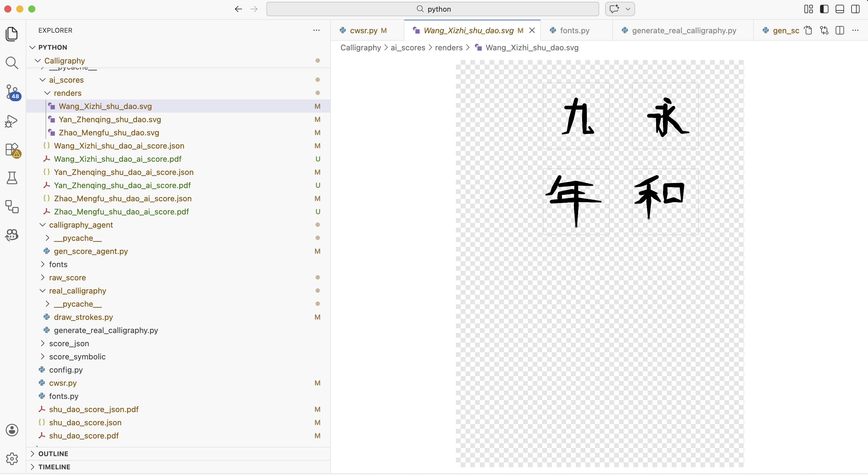Viewport: 868px width, 475px height.
Task: Click the python command center search box
Action: [x=432, y=9]
